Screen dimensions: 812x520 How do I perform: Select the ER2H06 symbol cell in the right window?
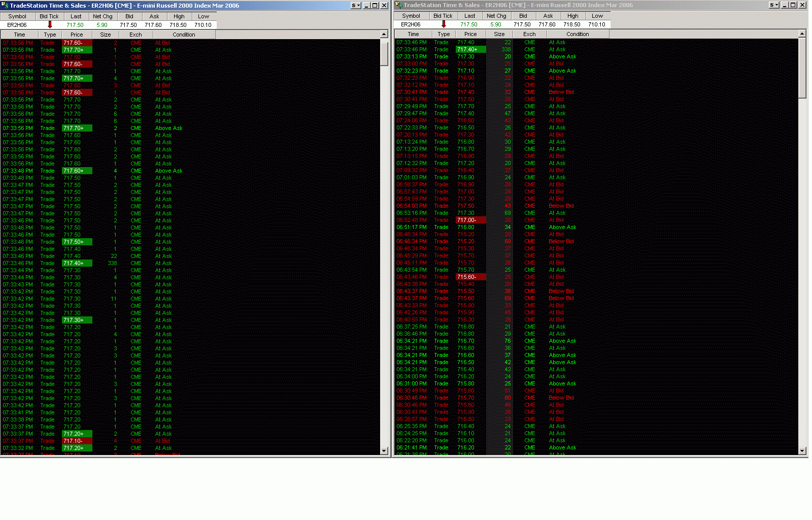coord(411,24)
